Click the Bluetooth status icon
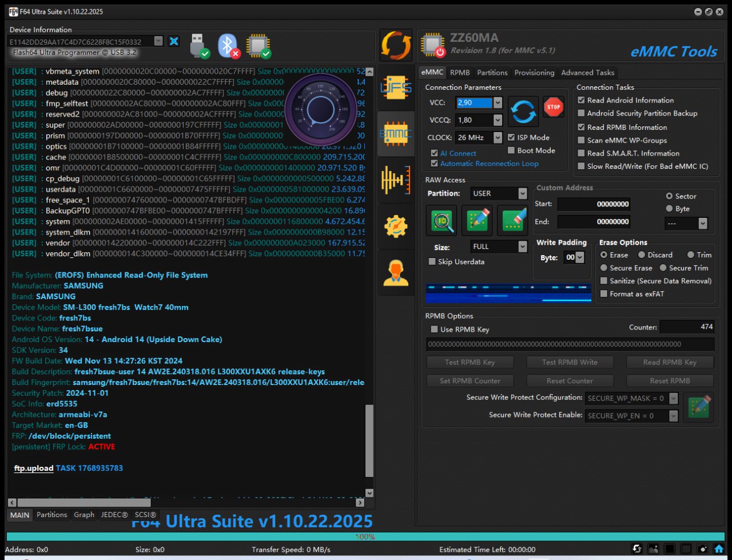The width and height of the screenshot is (732, 560). pos(229,46)
